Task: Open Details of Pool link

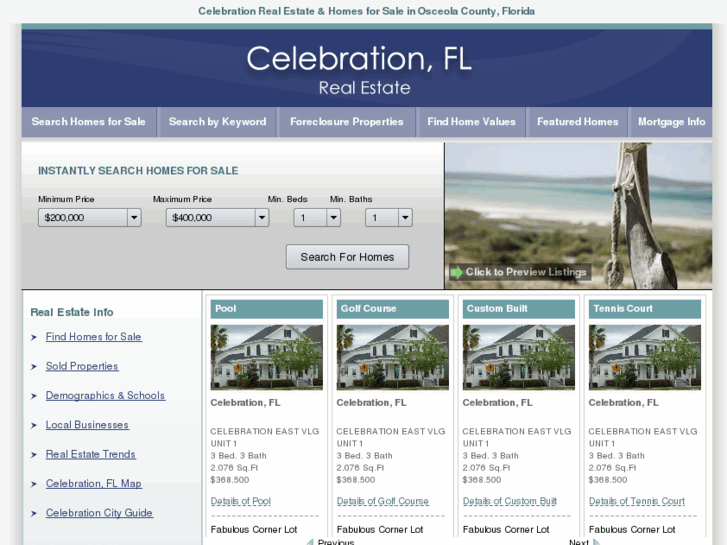Action: 241,501
